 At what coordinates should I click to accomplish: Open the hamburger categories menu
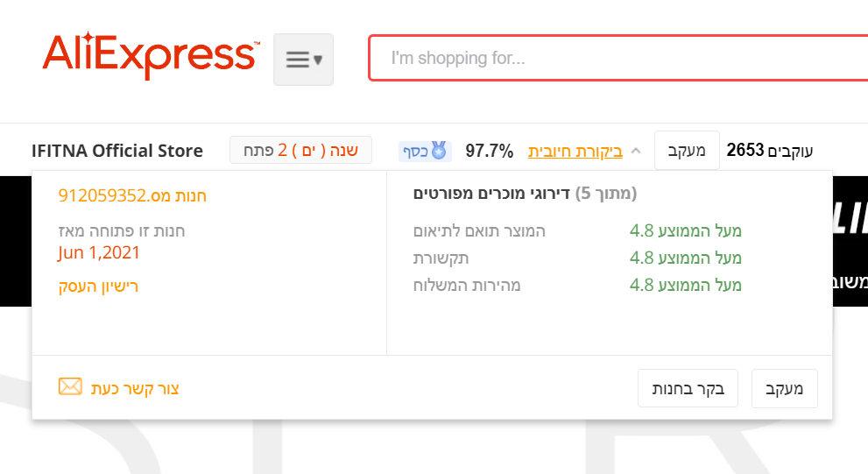pos(303,60)
